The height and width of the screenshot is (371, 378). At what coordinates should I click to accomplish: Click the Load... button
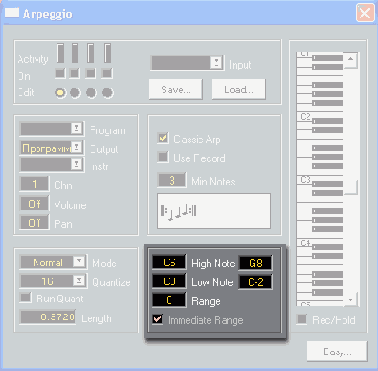click(239, 89)
